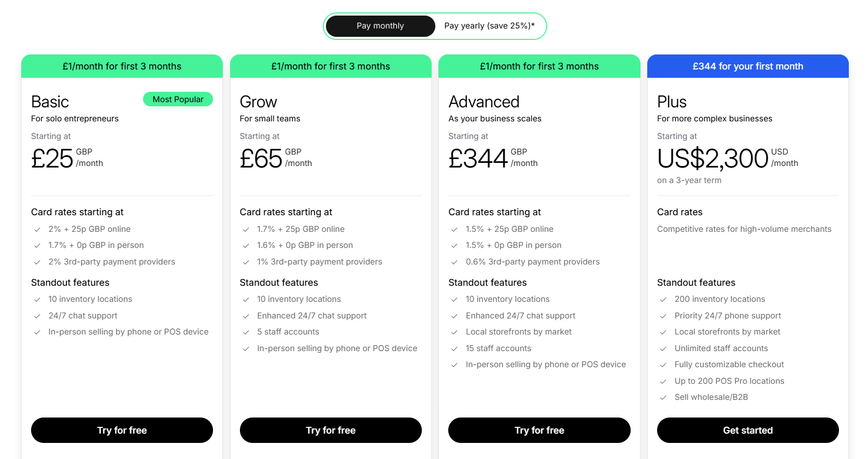Click Get started on Plus plan
The image size is (868, 459).
(x=748, y=430)
